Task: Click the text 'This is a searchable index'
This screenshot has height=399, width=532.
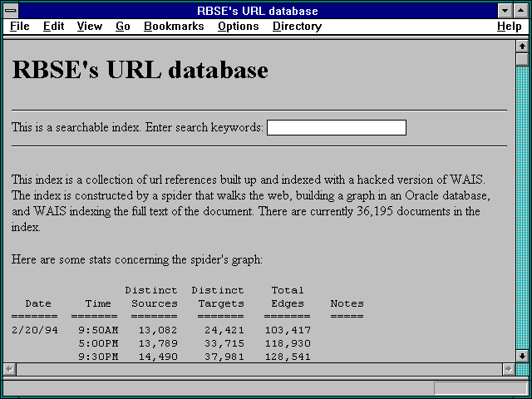Action: point(76,127)
